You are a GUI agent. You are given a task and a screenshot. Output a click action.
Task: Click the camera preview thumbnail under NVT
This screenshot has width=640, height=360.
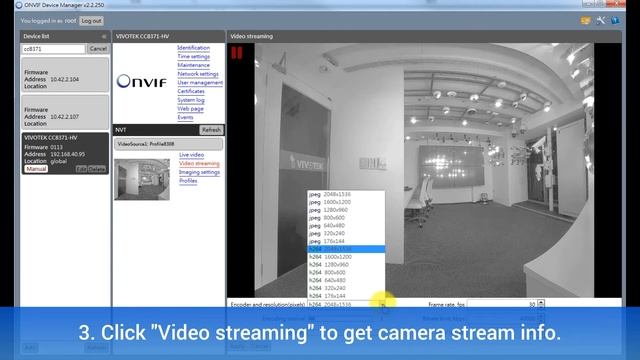142,180
